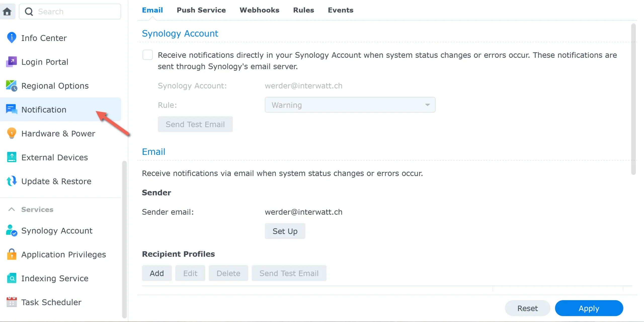Click Hardware & Power lightbulb icon
Screen dimensions: 644x322
pyautogui.click(x=12, y=133)
